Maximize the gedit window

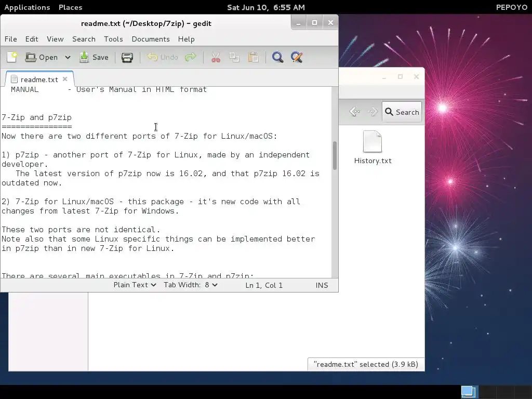[x=314, y=23]
